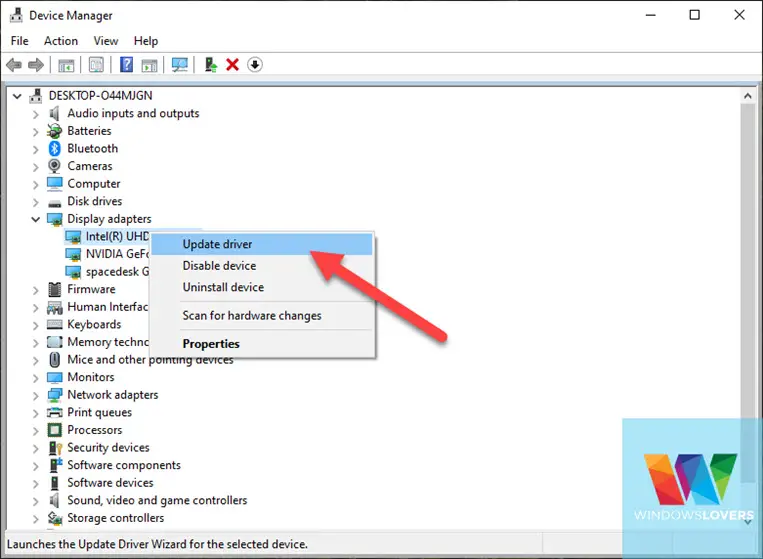The image size is (763, 559).
Task: Click the Software components icon
Action: (55, 465)
